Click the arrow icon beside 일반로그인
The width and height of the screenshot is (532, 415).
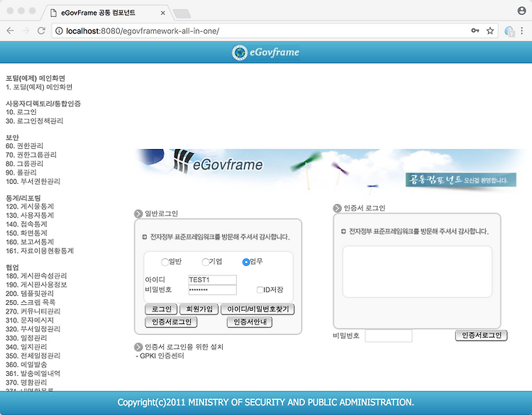click(138, 214)
